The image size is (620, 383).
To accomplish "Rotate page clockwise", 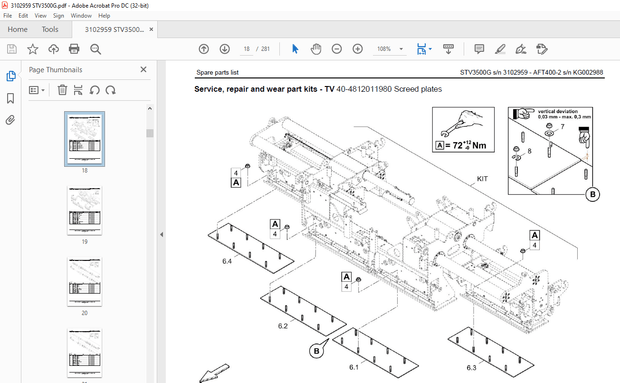I will coord(110,90).
